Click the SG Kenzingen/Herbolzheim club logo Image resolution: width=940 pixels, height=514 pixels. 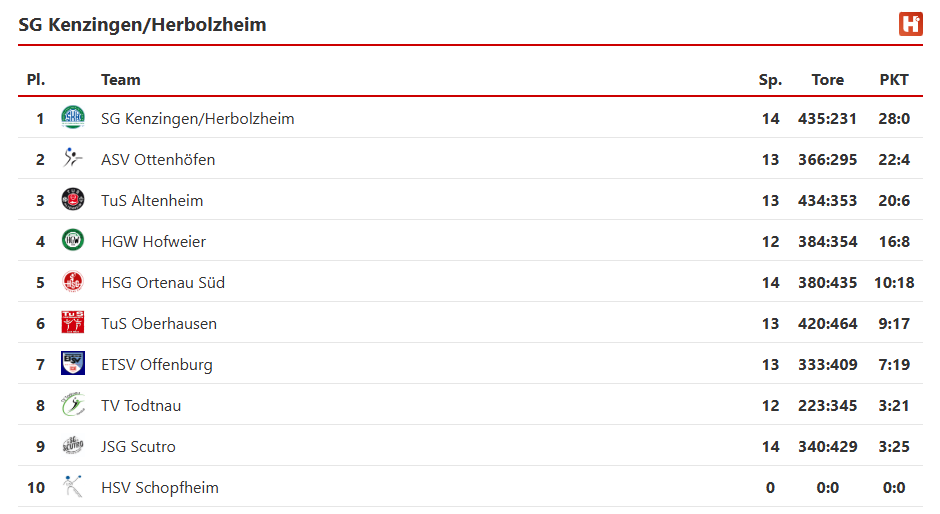pyautogui.click(x=73, y=118)
